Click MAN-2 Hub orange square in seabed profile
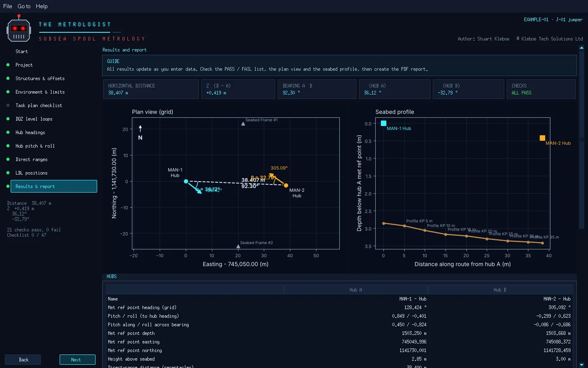The height and width of the screenshot is (368, 588). coord(542,138)
